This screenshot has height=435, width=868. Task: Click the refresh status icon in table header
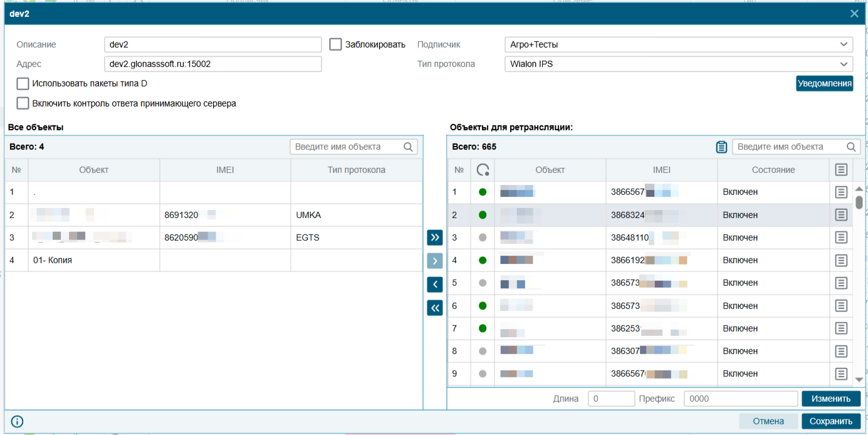[483, 170]
